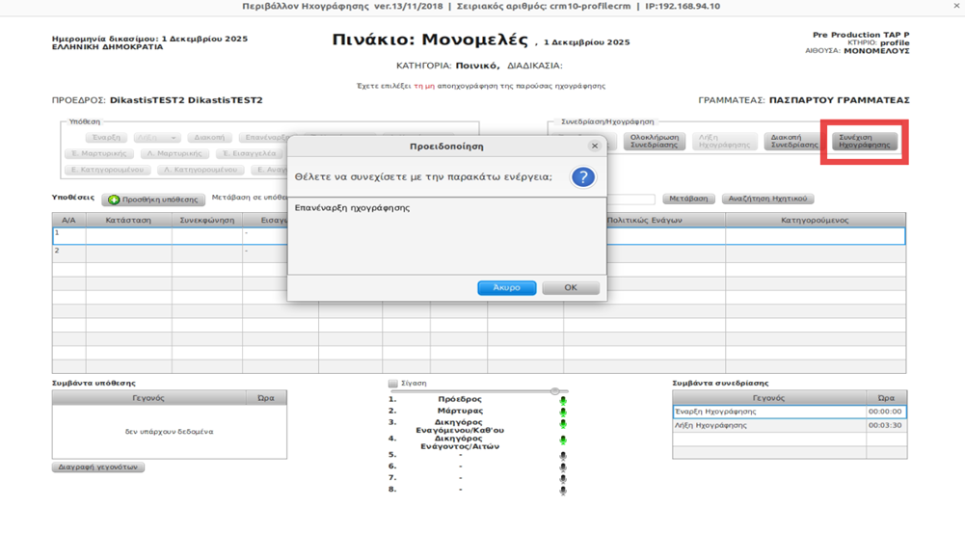This screenshot has height=560, width=965.
Task: Click the microphone volume slider handle
Action: (x=554, y=391)
